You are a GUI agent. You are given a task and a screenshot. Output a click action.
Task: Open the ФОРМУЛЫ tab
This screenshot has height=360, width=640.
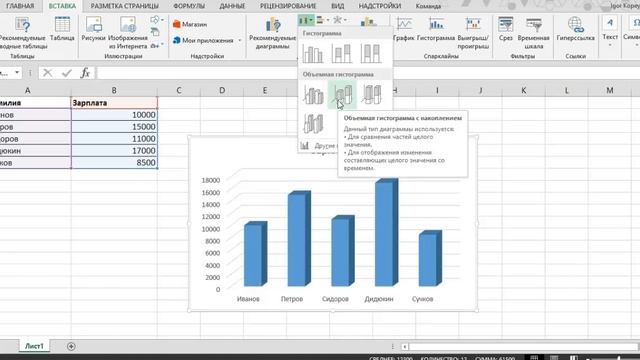[189, 6]
